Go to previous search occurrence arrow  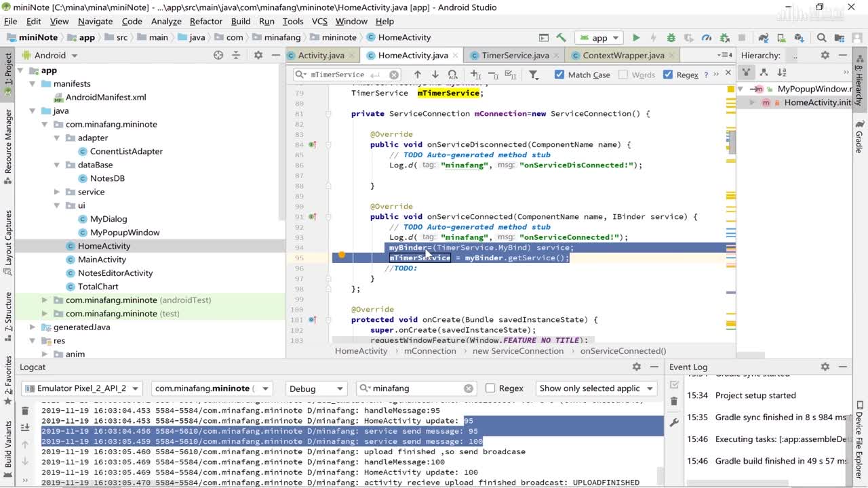coord(418,75)
